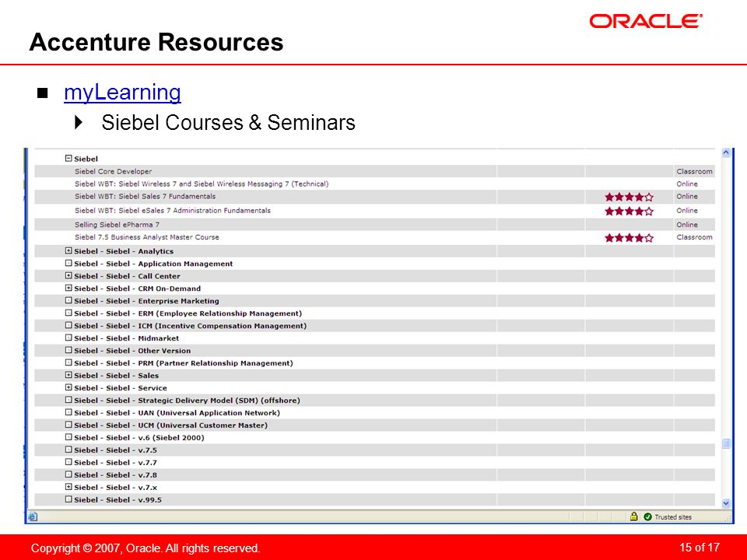This screenshot has height=560, width=747.
Task: Expand Siebel - Siebel - Application Management node
Action: pyautogui.click(x=68, y=263)
